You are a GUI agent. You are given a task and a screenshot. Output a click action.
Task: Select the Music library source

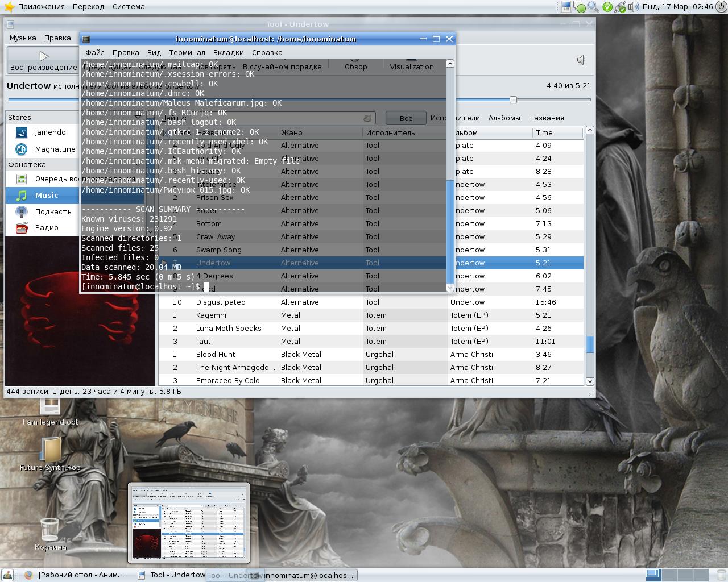click(47, 196)
